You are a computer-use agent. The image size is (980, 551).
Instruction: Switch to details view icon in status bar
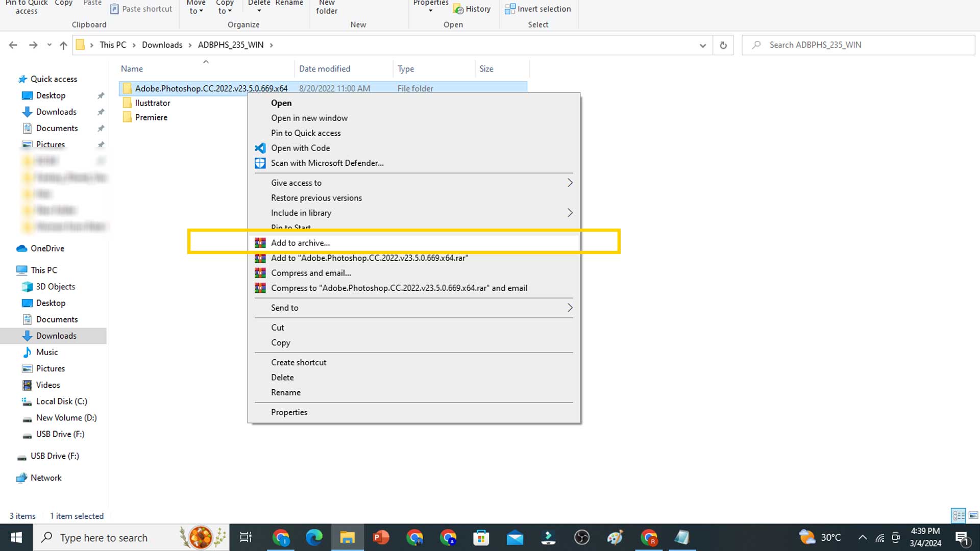tap(959, 516)
